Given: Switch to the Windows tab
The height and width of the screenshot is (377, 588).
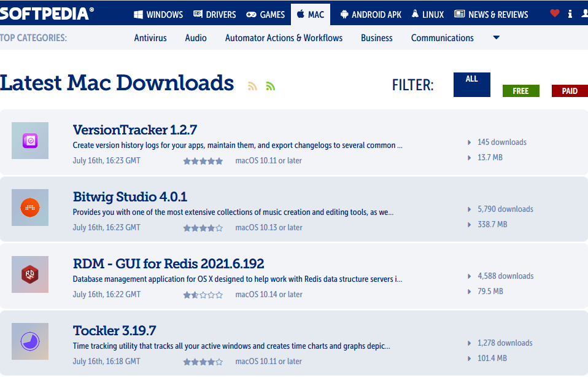Looking at the screenshot, I should click(158, 15).
